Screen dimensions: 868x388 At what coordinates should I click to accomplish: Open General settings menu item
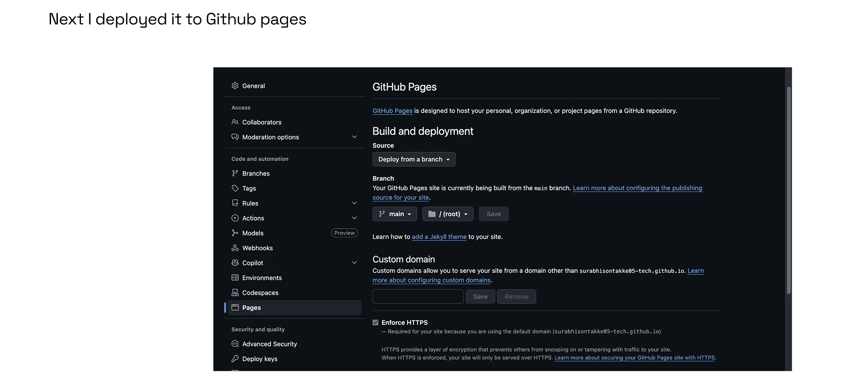tap(295, 85)
